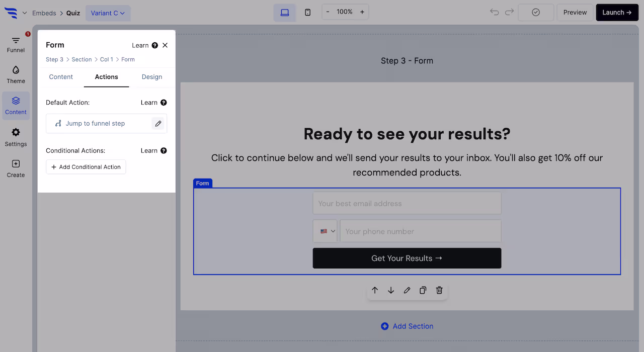This screenshot has width=644, height=352.
Task: Select the 'Ready to see your results?' heading
Action: pos(407,134)
